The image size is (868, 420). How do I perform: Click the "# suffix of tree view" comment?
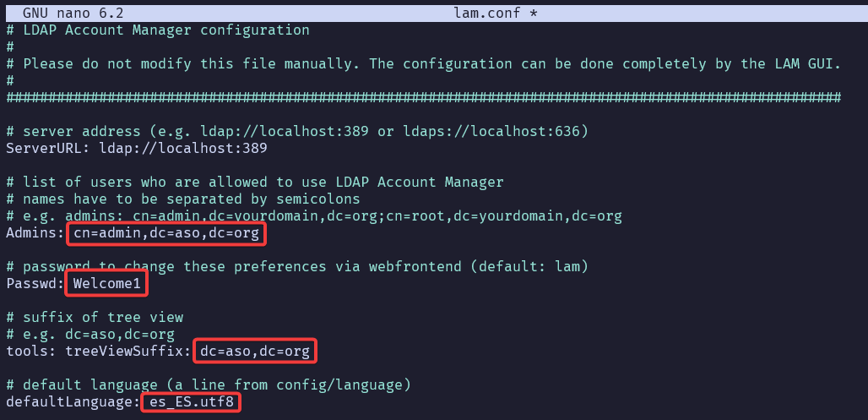click(94, 317)
